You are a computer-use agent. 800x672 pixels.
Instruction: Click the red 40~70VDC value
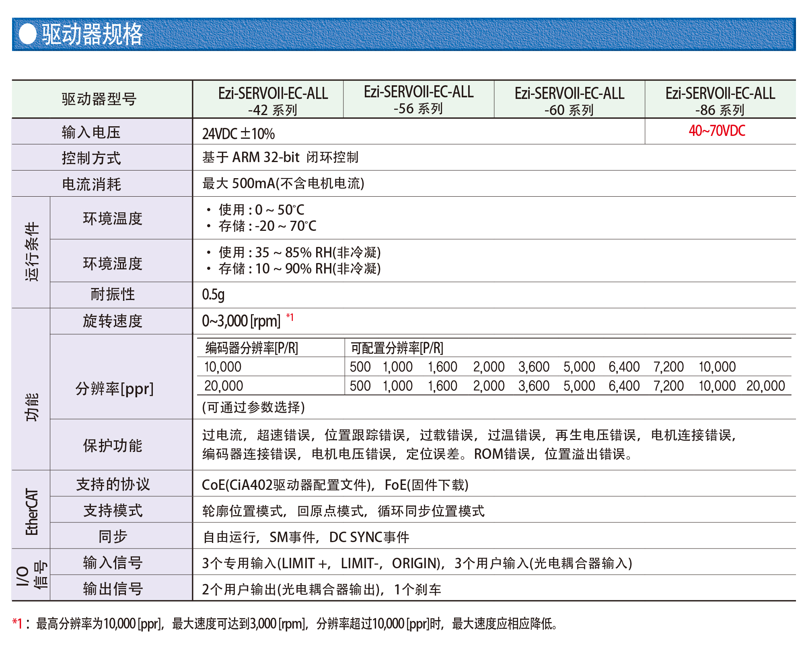click(717, 131)
